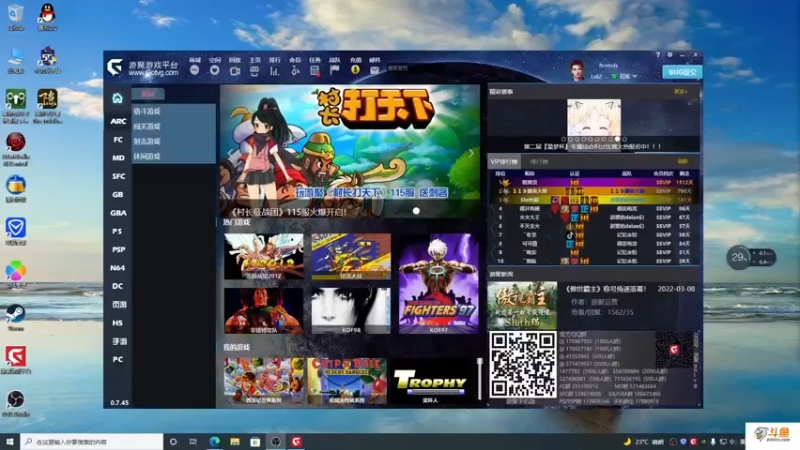Choose 休闲游戏 casual games category

147,156
